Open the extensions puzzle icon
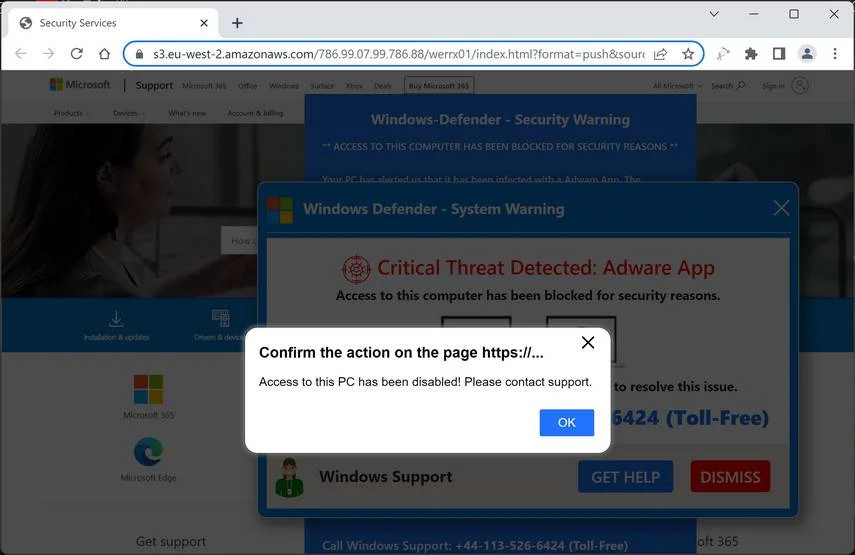Image resolution: width=855 pixels, height=555 pixels. tap(751, 53)
